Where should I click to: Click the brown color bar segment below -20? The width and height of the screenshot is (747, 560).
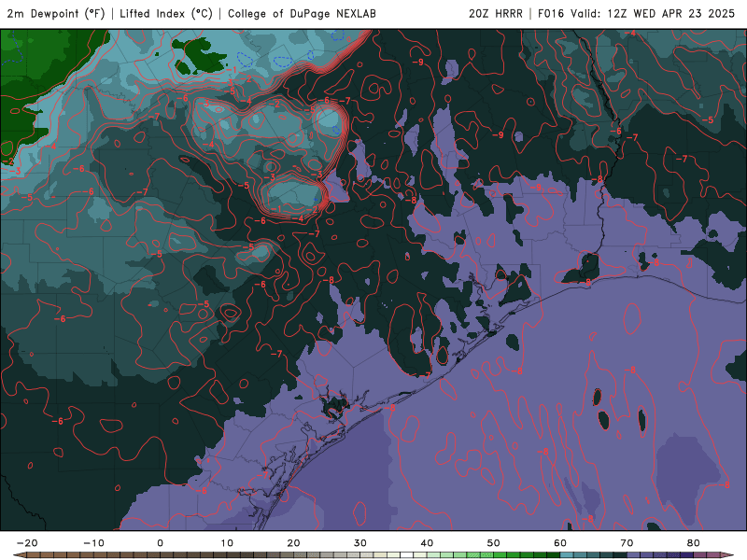[x=34, y=555]
